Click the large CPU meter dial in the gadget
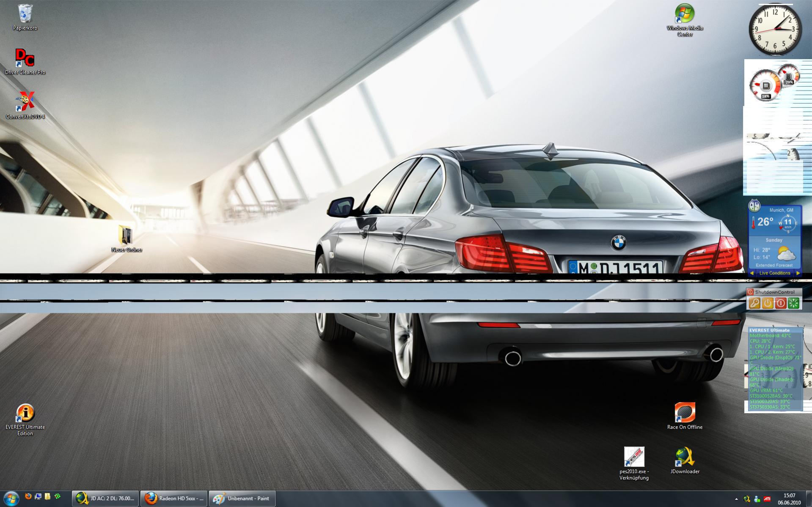The height and width of the screenshot is (507, 812). point(765,86)
